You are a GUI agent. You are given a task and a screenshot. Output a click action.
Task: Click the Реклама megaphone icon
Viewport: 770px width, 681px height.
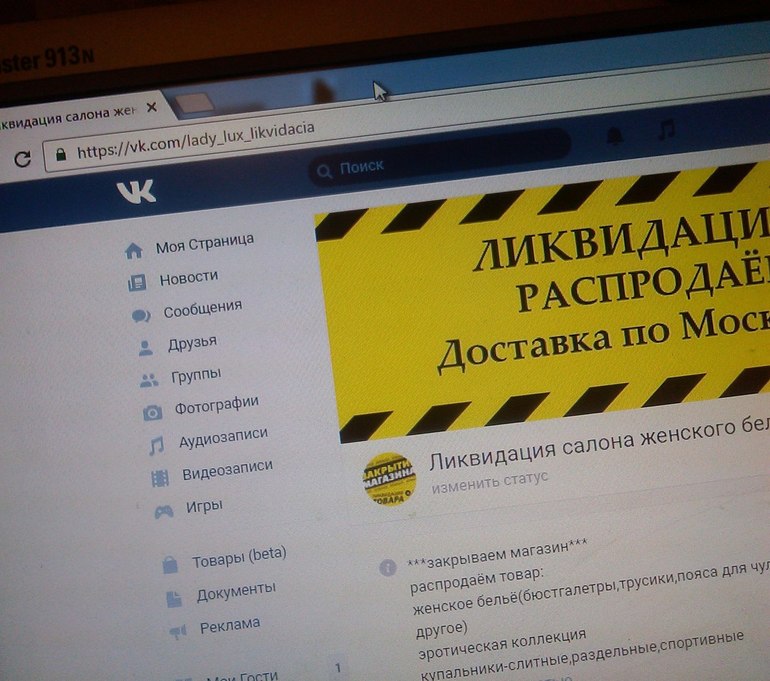(177, 631)
